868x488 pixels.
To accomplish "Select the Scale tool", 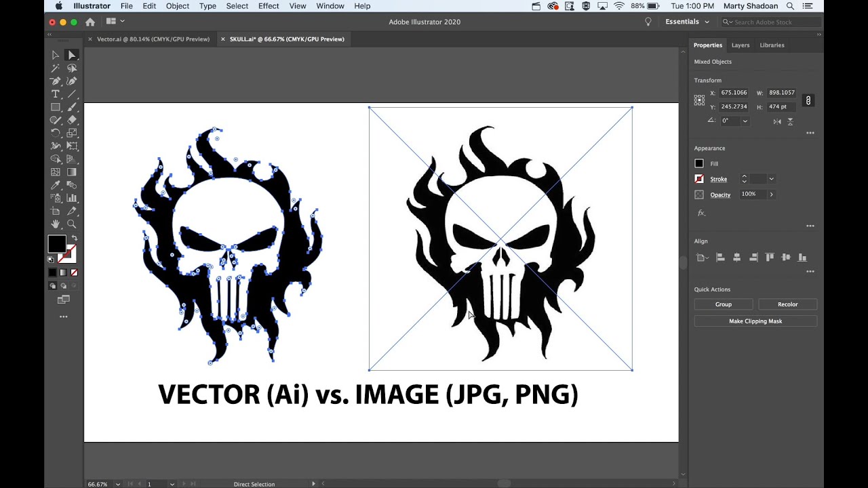I will coord(72,133).
